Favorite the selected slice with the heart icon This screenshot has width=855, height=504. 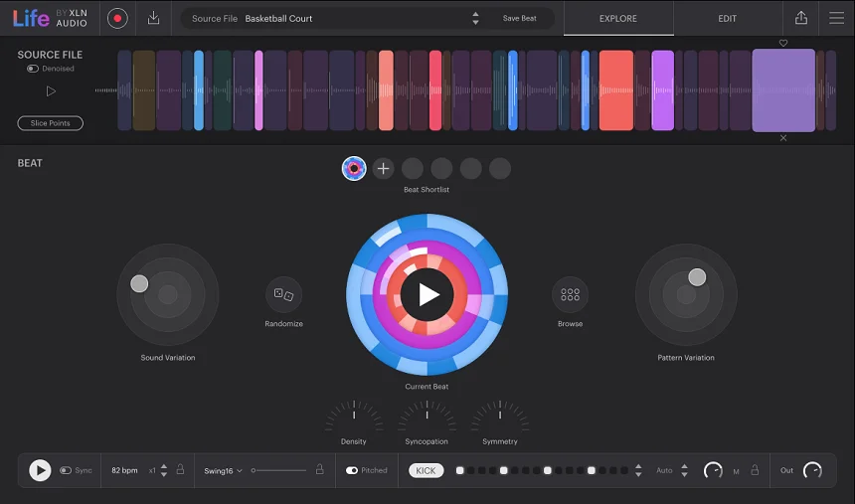[x=783, y=43]
